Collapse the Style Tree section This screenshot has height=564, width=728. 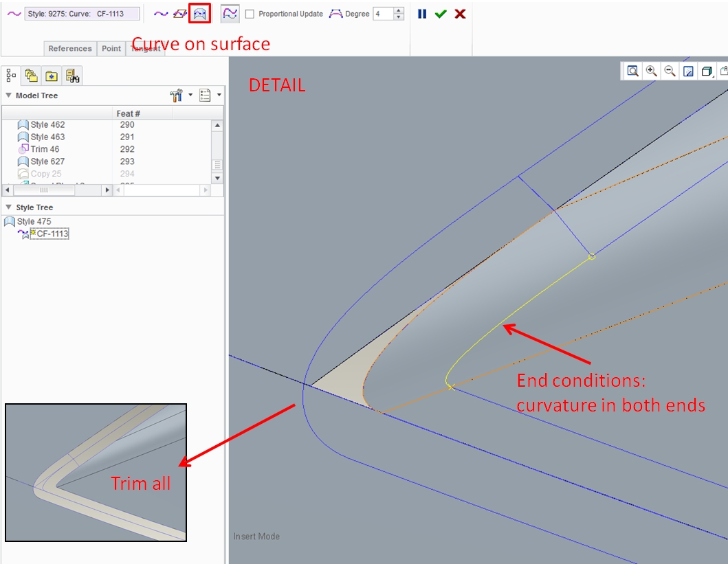tap(8, 207)
